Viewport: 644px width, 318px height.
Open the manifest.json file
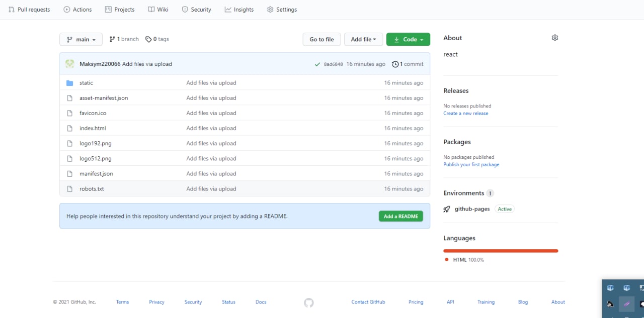96,173
